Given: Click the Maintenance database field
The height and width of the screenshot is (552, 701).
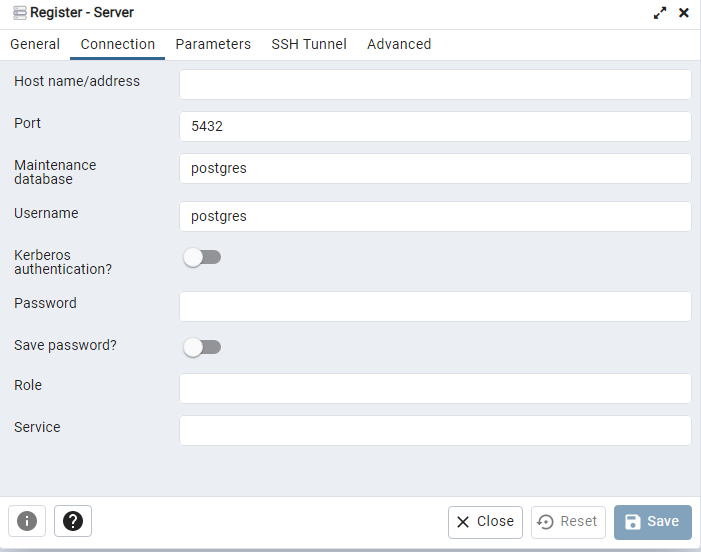Looking at the screenshot, I should point(435,168).
